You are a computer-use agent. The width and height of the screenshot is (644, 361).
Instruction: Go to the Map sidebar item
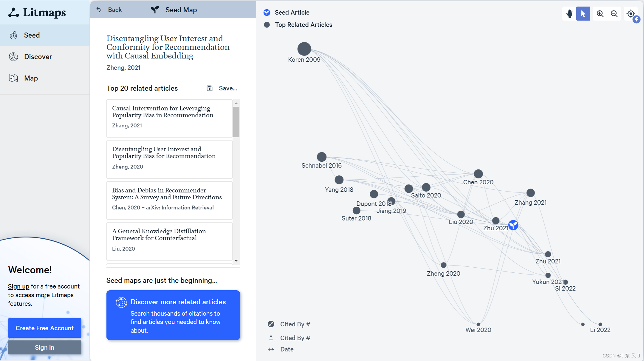click(x=31, y=78)
